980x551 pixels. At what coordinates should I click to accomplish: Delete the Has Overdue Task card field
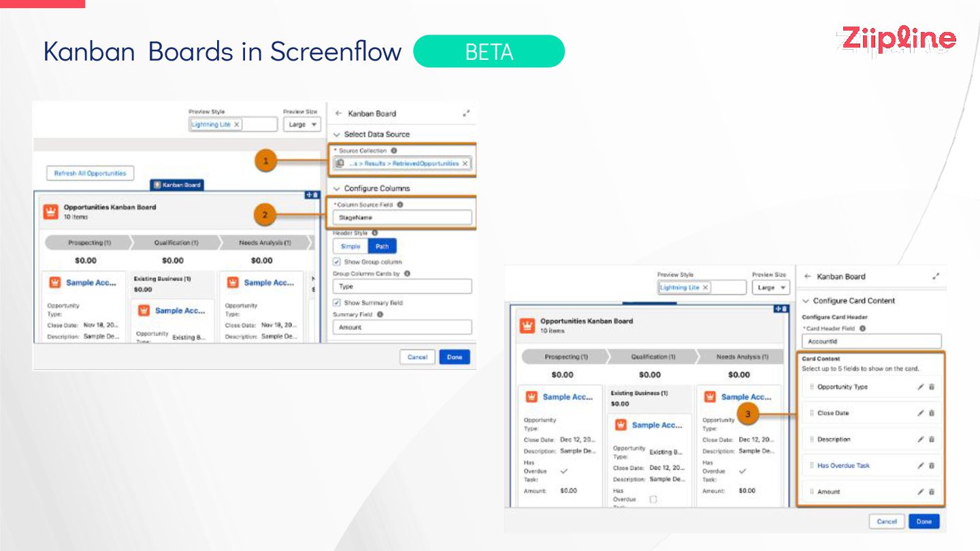pos(932,466)
